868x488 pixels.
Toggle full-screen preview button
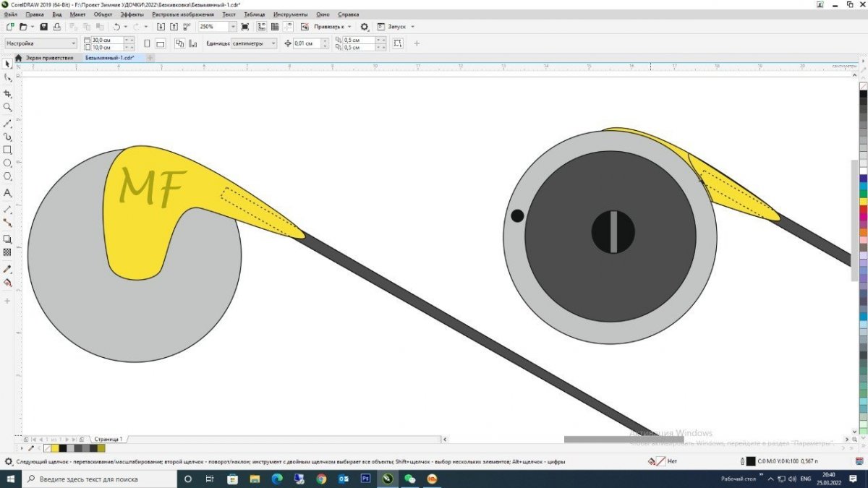pos(244,27)
